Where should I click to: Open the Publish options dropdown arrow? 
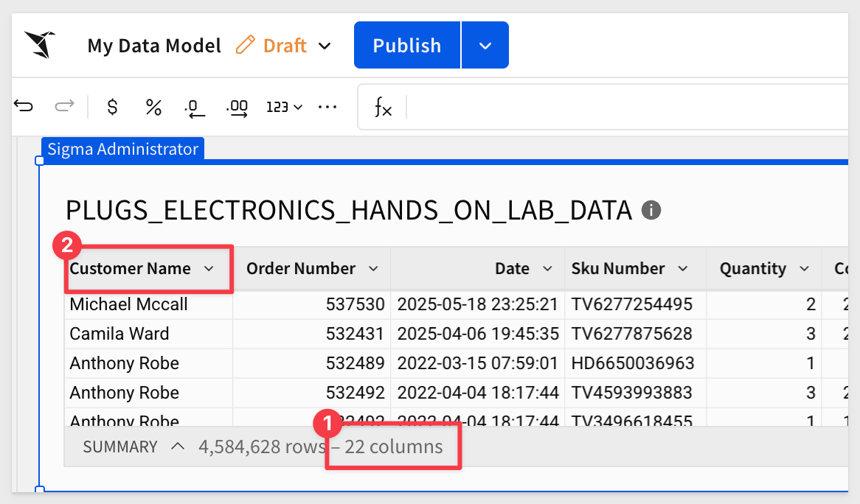tap(485, 45)
